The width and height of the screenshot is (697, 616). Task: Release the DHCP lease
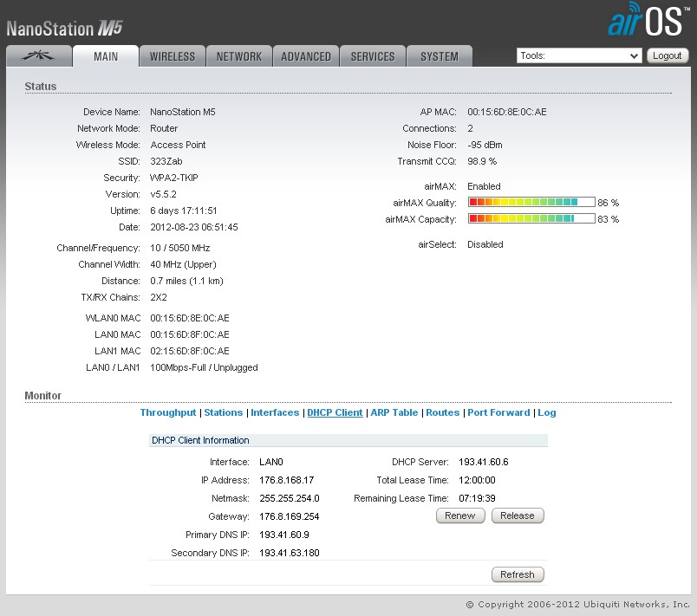[518, 515]
